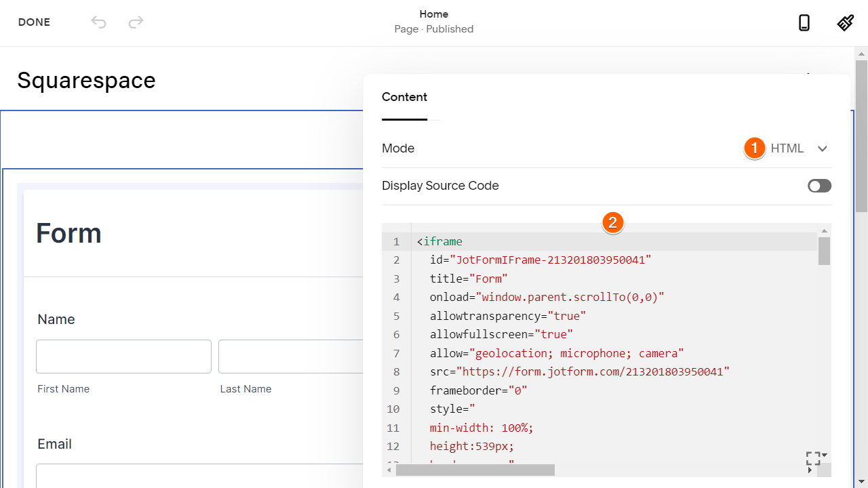Switch to mobile device preview
Image resolution: width=868 pixels, height=488 pixels.
[804, 23]
